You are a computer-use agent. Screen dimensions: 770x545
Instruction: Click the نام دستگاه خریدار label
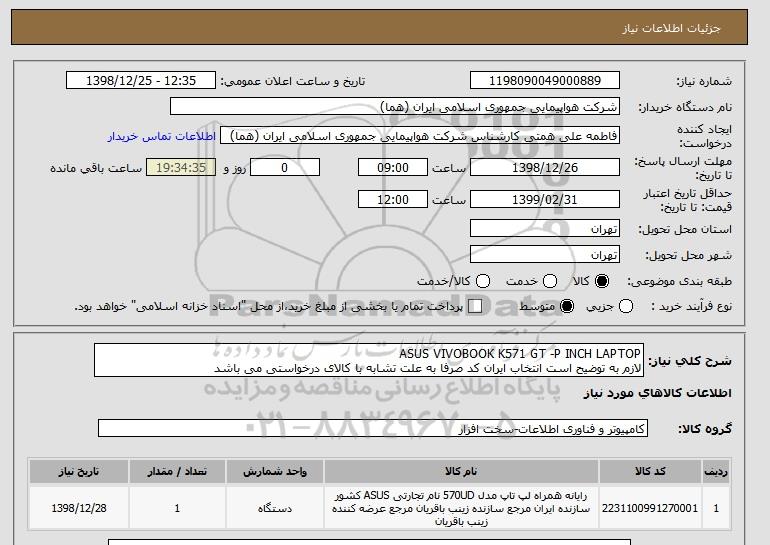pos(685,107)
